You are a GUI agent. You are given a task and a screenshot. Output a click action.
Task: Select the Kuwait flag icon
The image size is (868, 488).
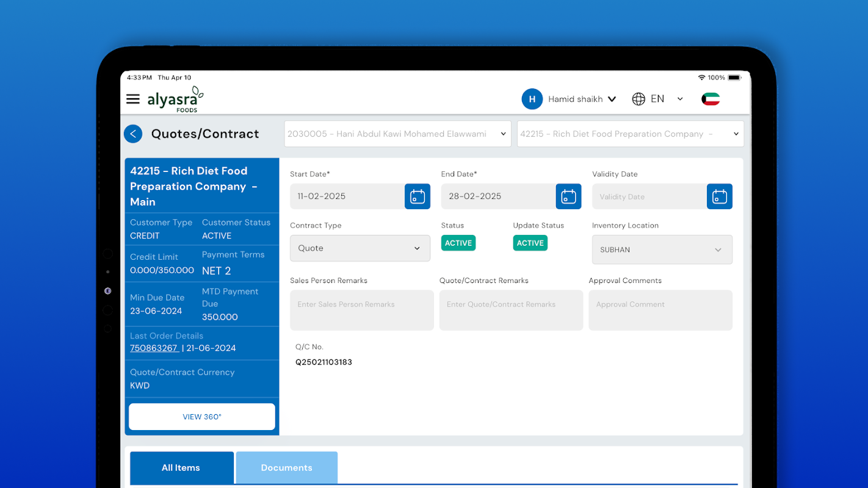click(711, 99)
